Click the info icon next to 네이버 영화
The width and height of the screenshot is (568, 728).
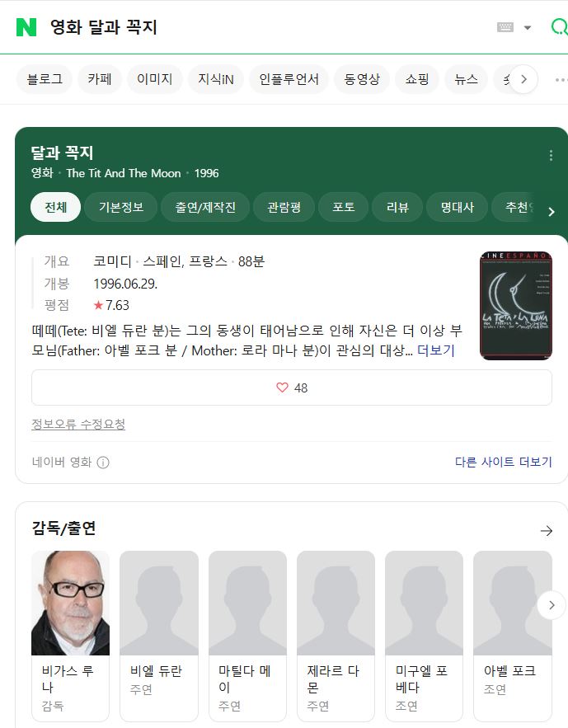(103, 463)
